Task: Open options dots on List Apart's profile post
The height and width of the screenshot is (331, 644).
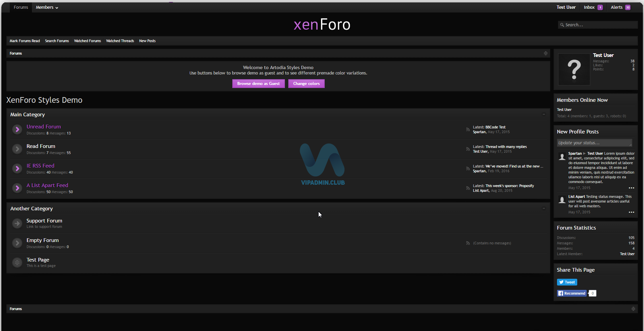Action: point(632,212)
